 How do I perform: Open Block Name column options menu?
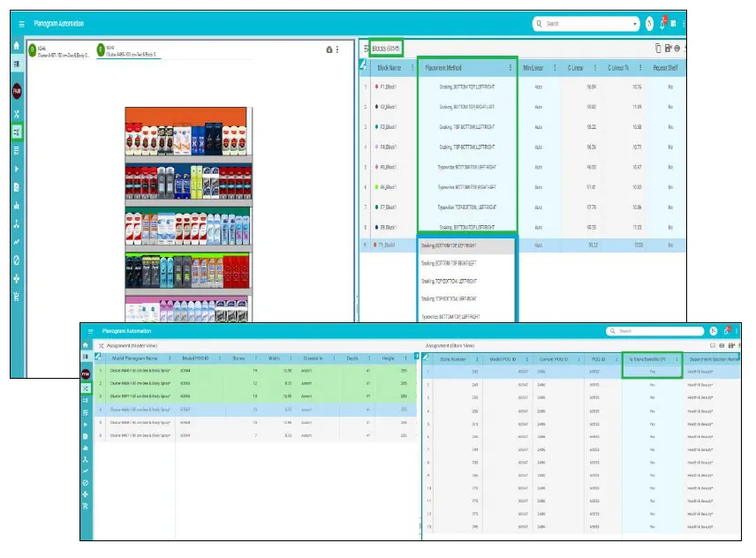(x=412, y=68)
